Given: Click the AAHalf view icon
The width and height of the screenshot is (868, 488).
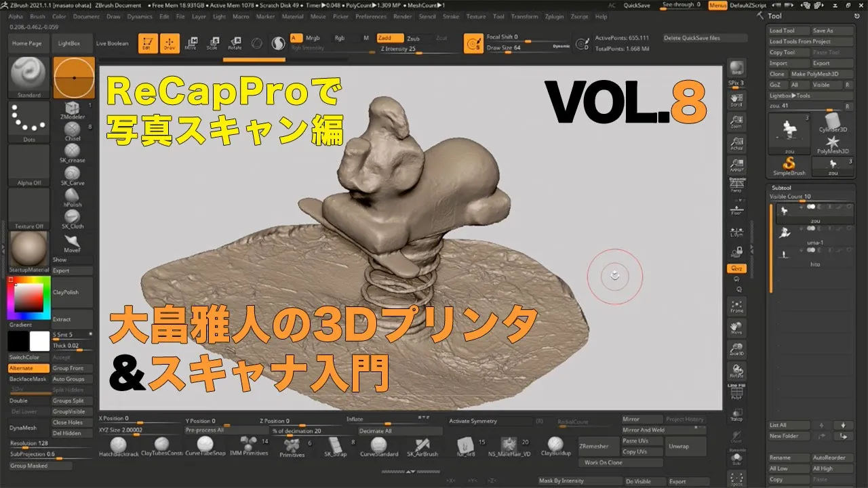Looking at the screenshot, I should 736,165.
